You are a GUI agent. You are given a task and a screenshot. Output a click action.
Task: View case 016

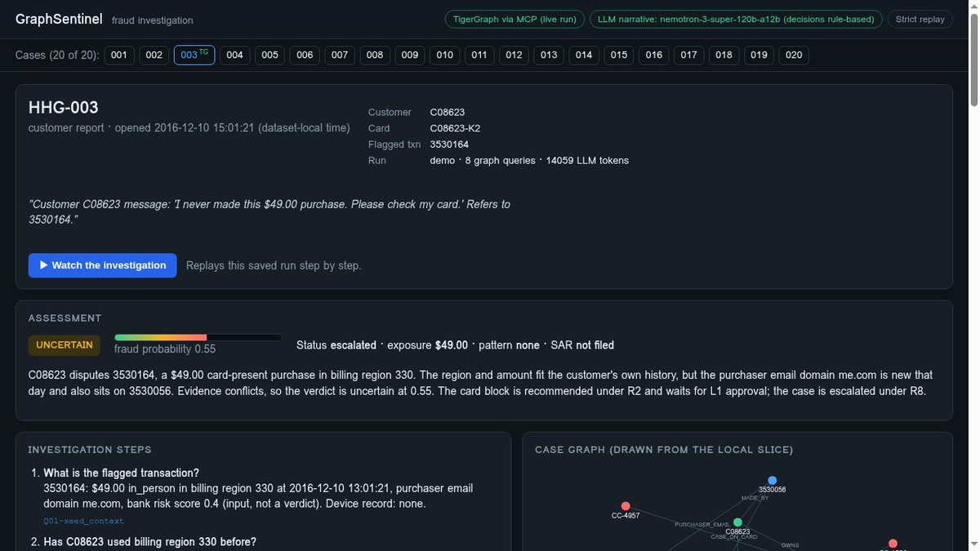pos(654,55)
